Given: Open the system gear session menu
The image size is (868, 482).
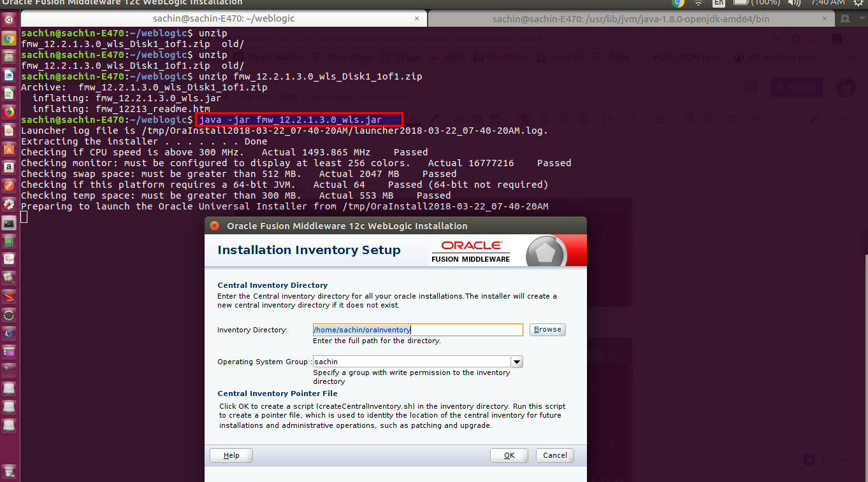Looking at the screenshot, I should [x=858, y=3].
